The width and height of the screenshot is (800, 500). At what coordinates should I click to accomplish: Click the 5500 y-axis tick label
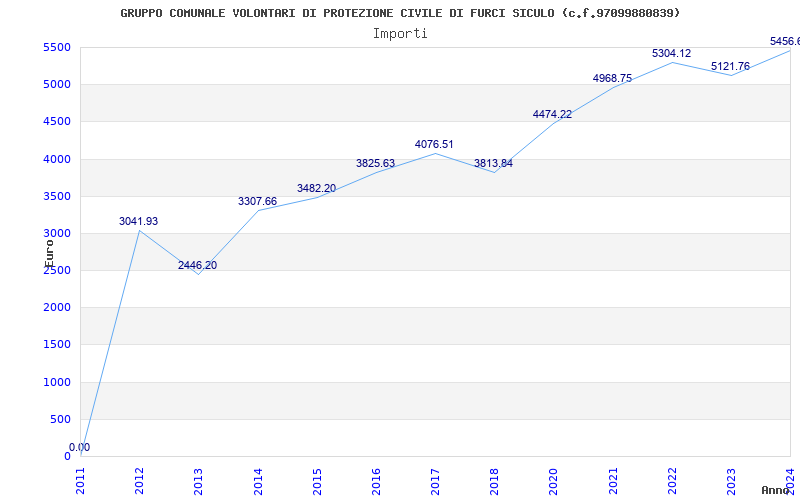[57, 47]
